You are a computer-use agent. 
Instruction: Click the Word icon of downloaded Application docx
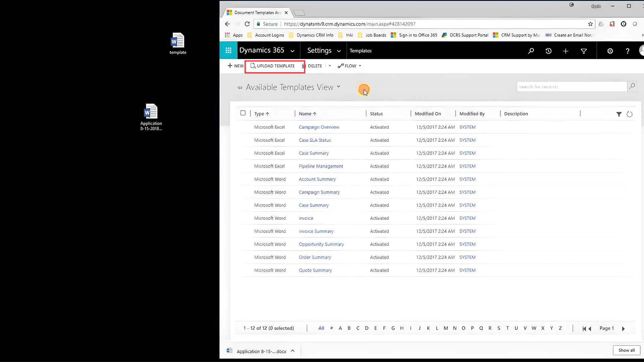[229, 351]
